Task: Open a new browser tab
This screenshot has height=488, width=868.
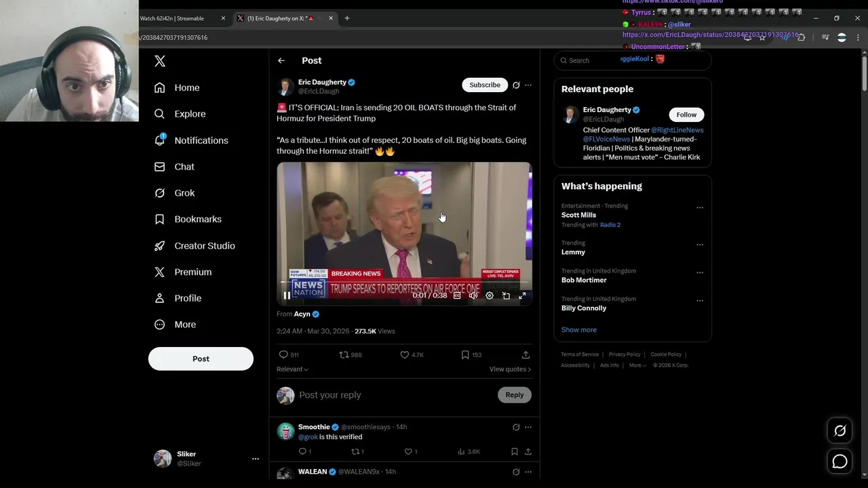Action: 347,18
